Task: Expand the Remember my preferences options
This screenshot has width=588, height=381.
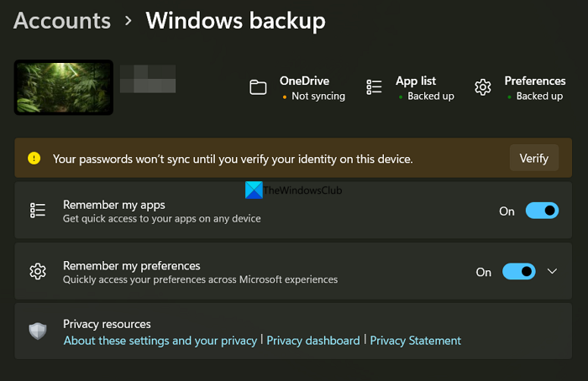Action: 552,271
